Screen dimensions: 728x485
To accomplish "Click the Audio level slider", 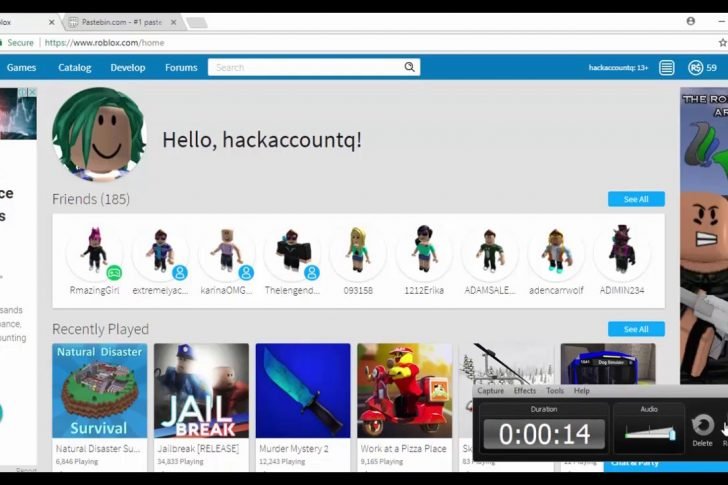I will 650,432.
